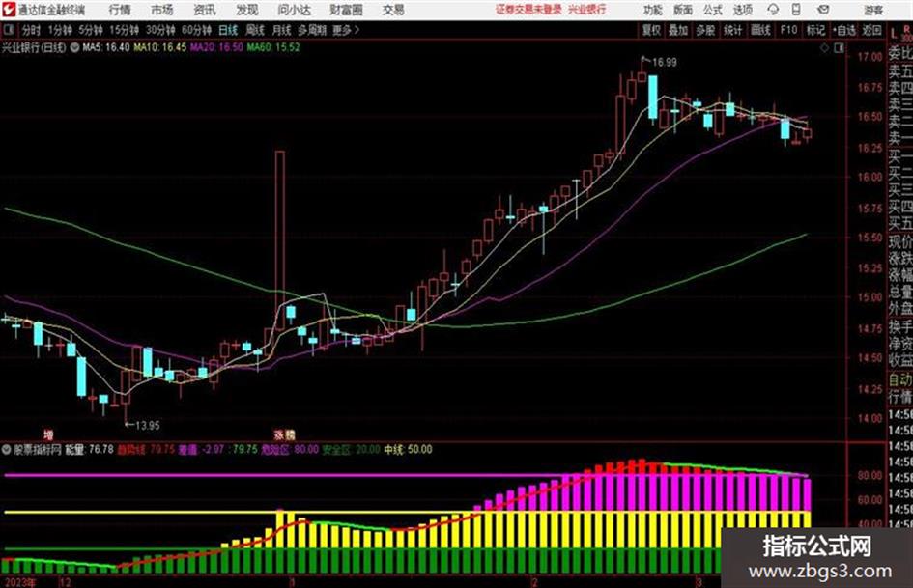Viewport: 913px width, 588px height.
Task: Open the 行情 menu
Action: 121,10
